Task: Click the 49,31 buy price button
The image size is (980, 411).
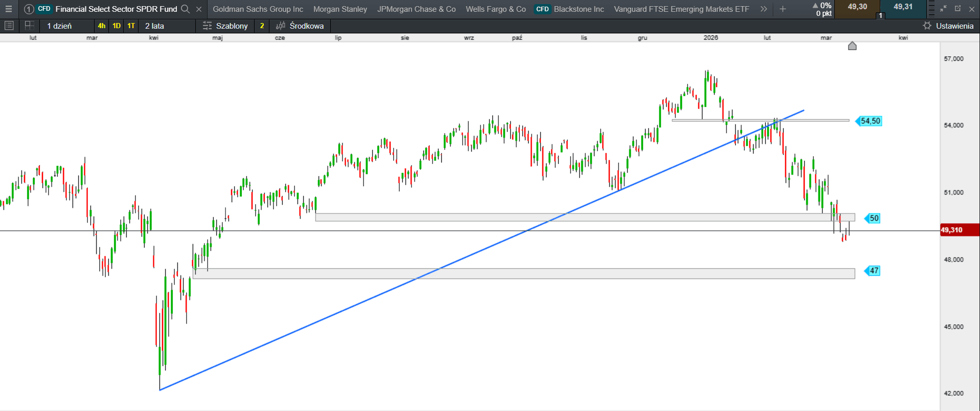Action: (x=903, y=7)
